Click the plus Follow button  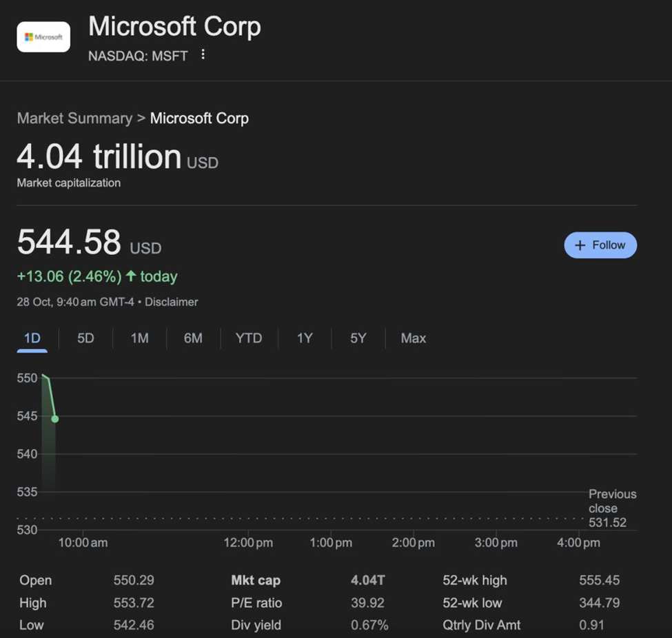coord(600,245)
